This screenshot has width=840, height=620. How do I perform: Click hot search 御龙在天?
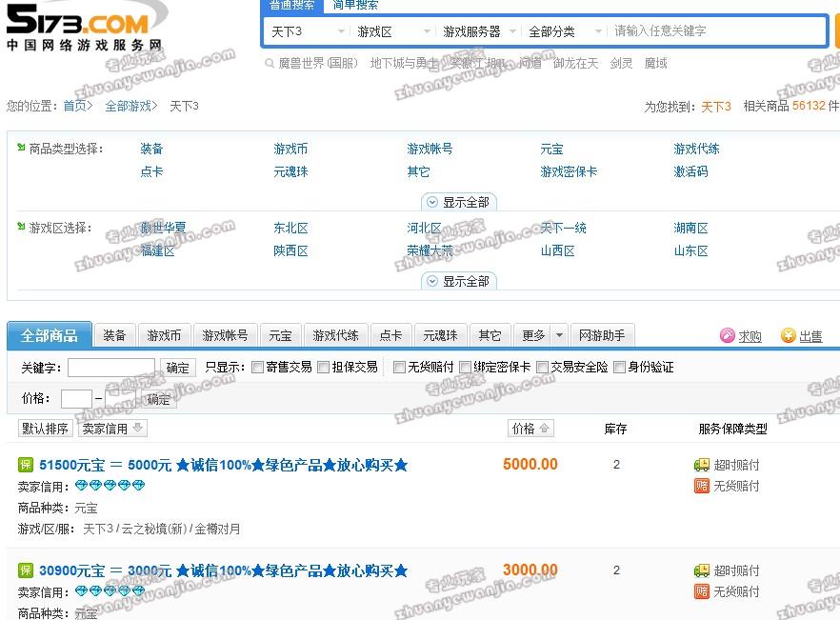click(x=575, y=64)
